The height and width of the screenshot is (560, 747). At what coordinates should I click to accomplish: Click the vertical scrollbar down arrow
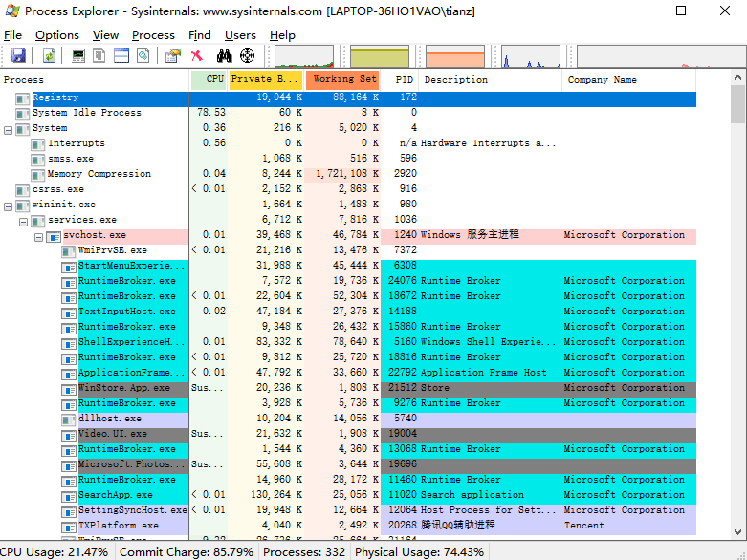(x=737, y=532)
